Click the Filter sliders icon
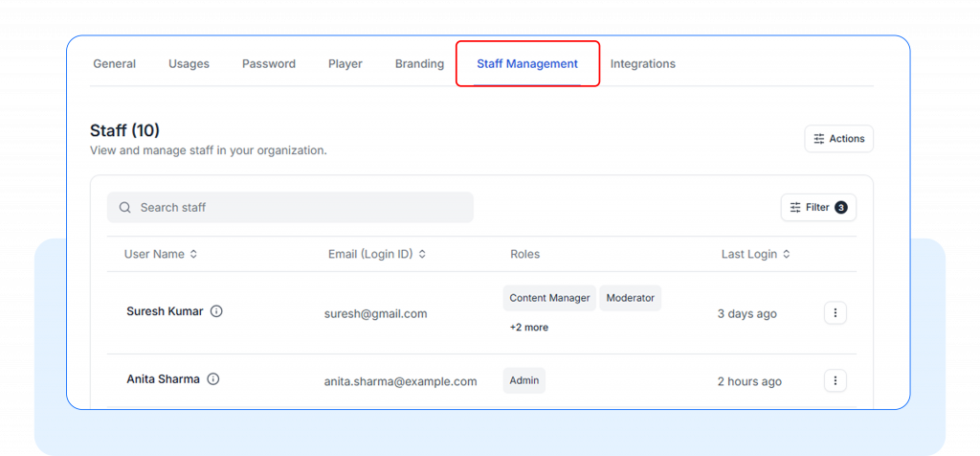 [x=795, y=208]
